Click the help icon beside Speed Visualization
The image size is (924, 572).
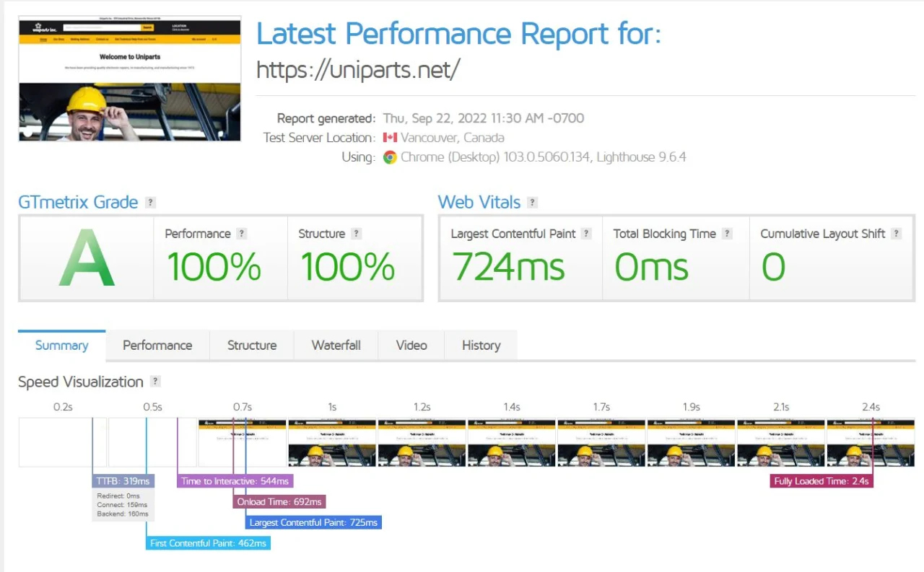(155, 382)
